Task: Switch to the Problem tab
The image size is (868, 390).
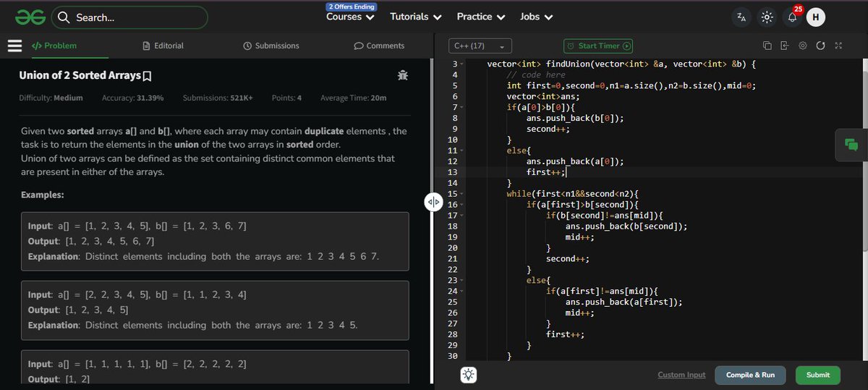Action: (x=54, y=46)
